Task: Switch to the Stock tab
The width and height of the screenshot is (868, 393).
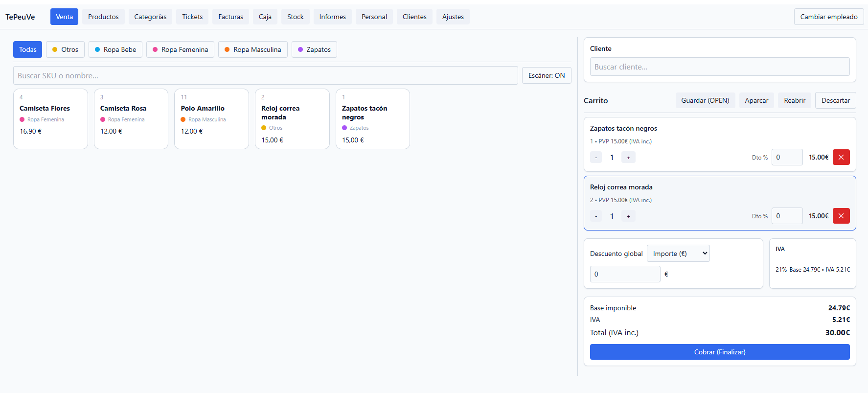Action: tap(295, 17)
